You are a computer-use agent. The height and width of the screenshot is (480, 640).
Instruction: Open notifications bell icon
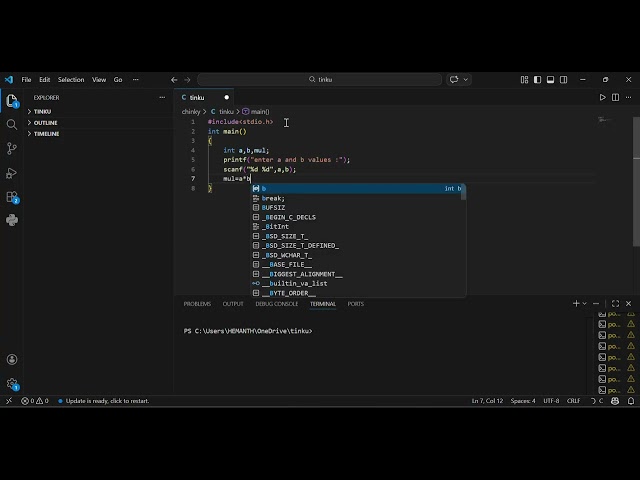[x=631, y=401]
